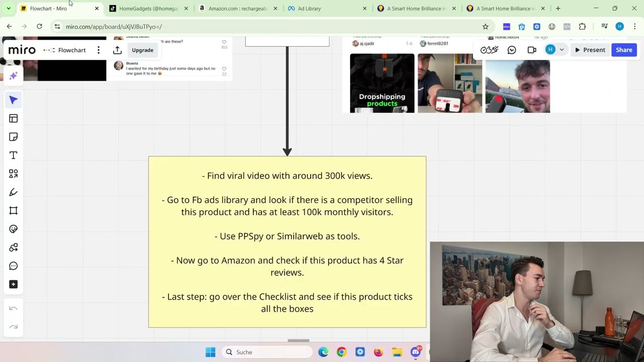Select the yellow product research note
The height and width of the screenshot is (362, 644).
(x=287, y=242)
